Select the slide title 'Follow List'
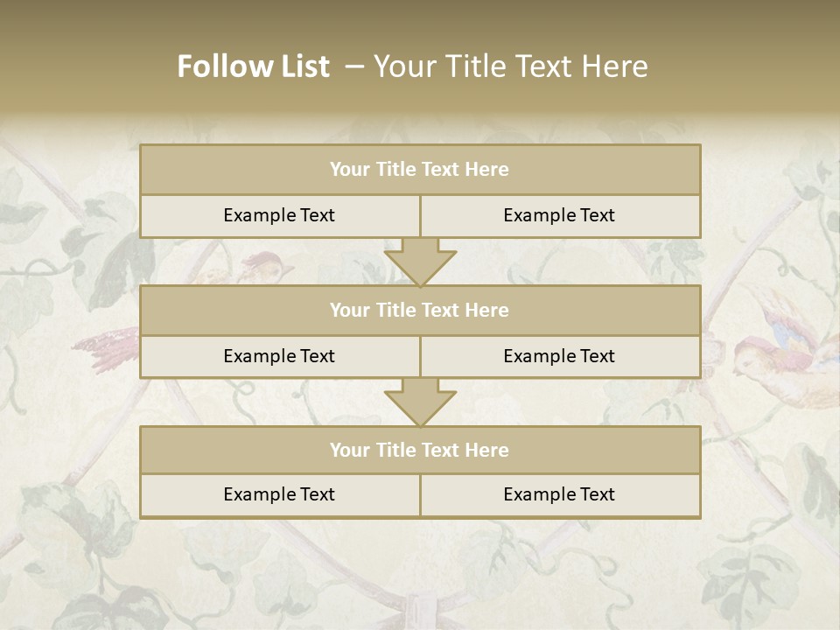Screen dimensions: 840x630 412,66
